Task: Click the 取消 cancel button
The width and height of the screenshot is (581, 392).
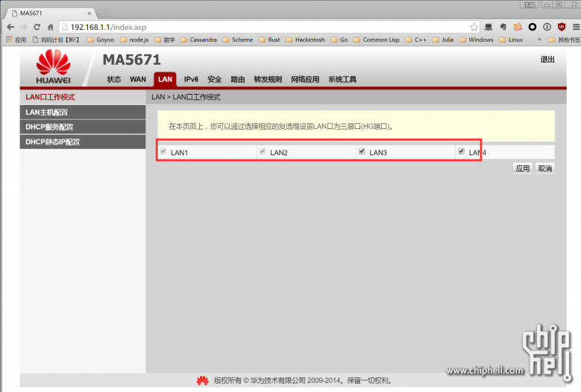Action: [x=545, y=168]
